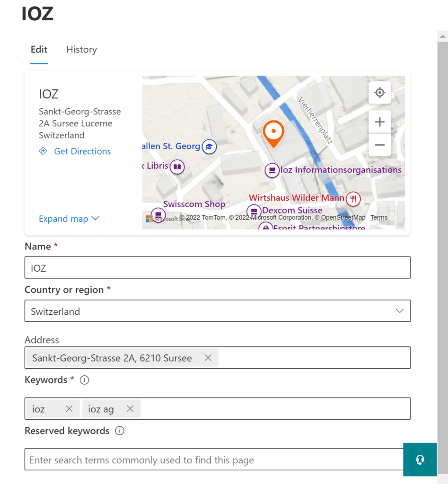Switch to the History tab
The image size is (448, 484).
[x=81, y=49]
